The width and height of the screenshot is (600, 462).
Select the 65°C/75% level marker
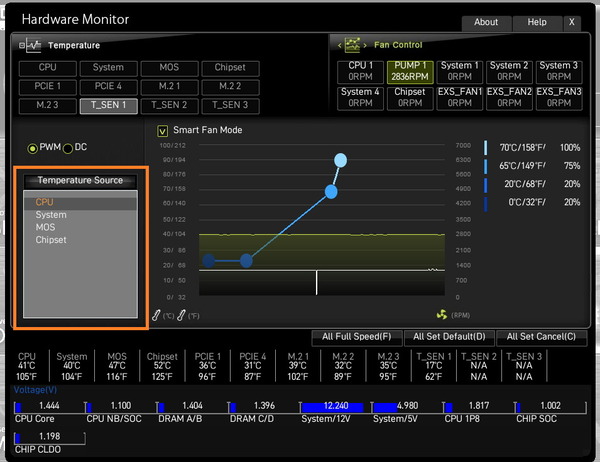(486, 166)
